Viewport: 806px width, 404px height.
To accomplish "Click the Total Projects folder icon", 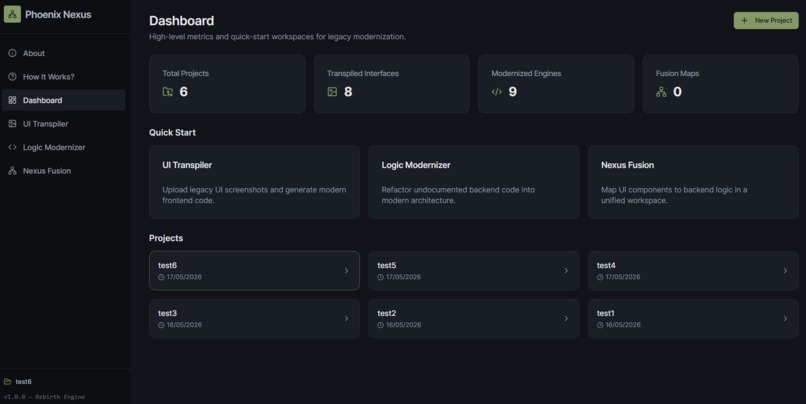I will click(x=168, y=91).
